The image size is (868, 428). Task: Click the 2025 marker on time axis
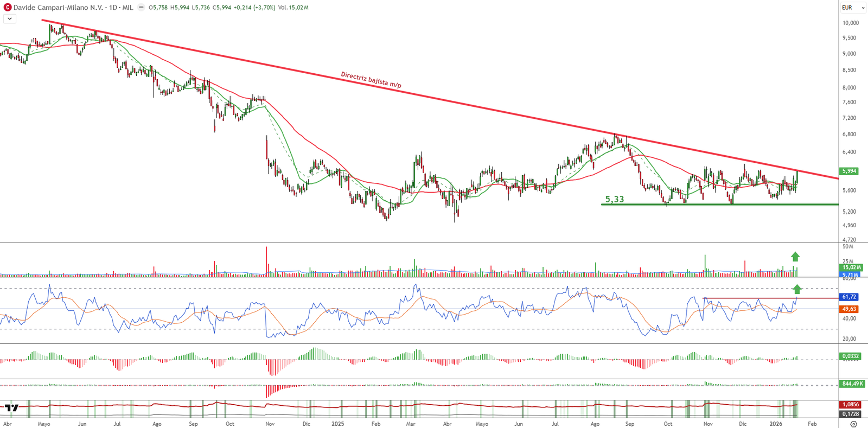[x=337, y=424]
